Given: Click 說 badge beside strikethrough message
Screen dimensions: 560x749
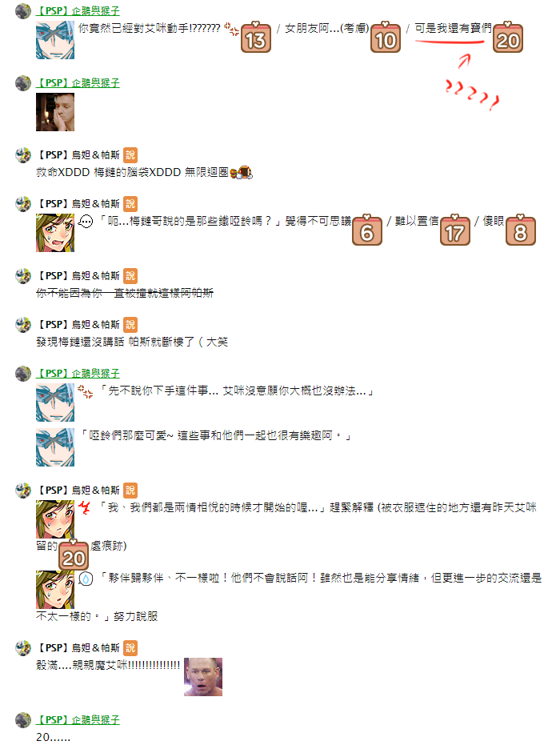Looking at the screenshot, I should coord(130,275).
